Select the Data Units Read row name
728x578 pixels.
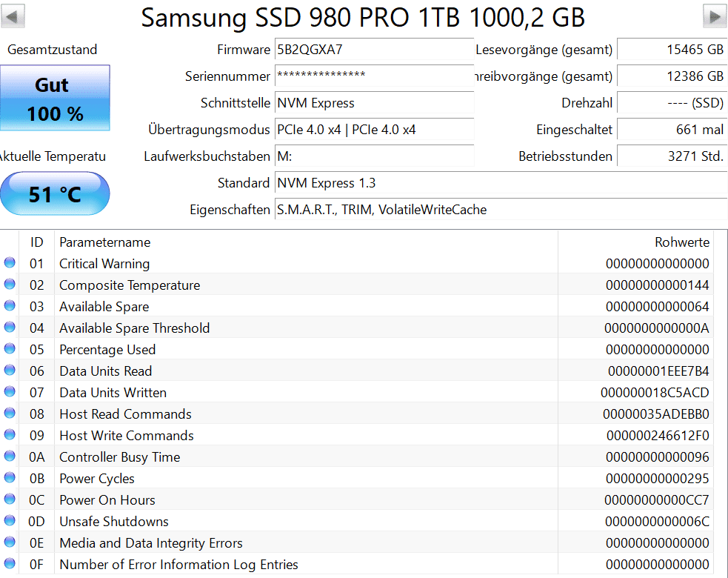tap(105, 371)
